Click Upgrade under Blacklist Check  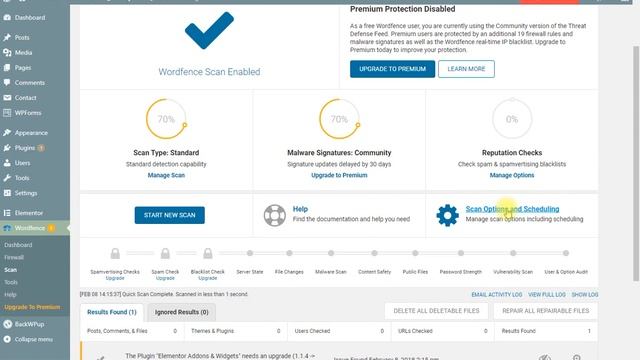[x=208, y=278]
